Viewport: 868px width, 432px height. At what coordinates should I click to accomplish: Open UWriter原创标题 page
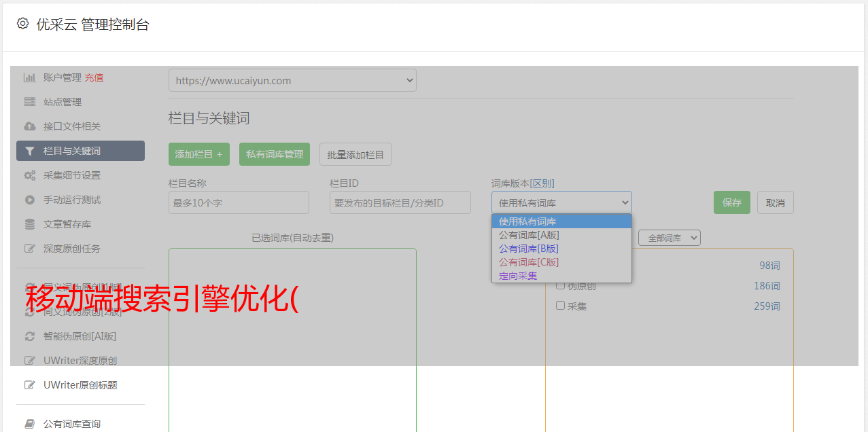click(x=80, y=385)
